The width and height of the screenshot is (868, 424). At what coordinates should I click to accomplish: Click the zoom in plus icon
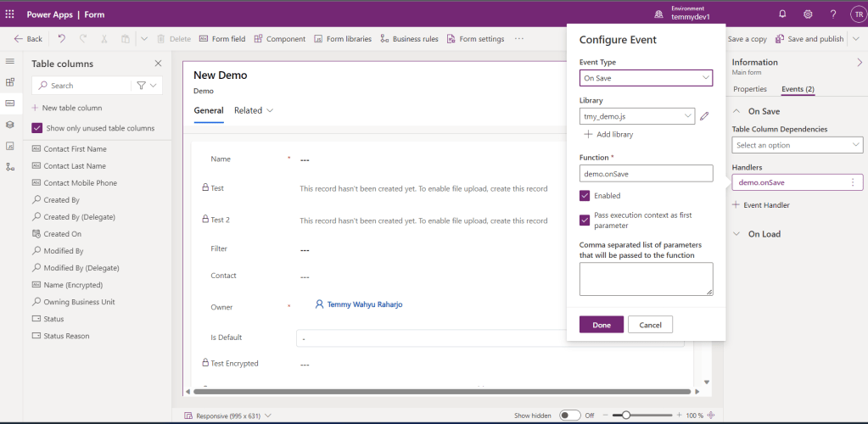pos(680,416)
